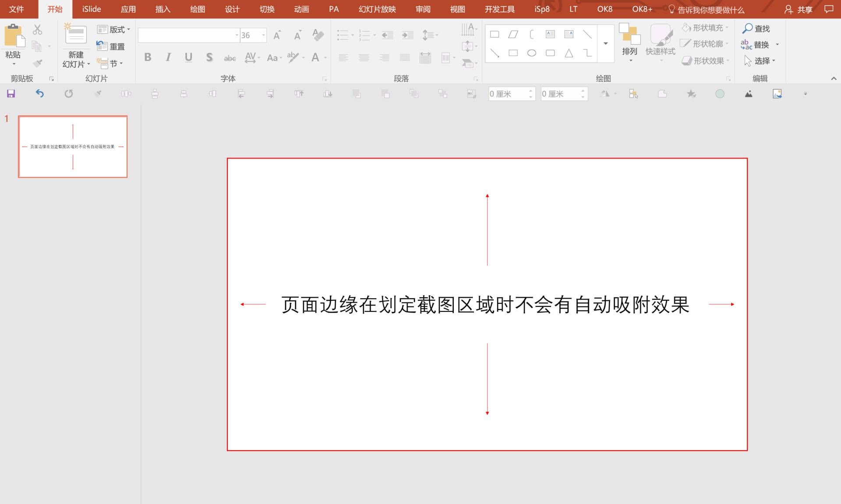Toggle Bold formatting

(148, 57)
